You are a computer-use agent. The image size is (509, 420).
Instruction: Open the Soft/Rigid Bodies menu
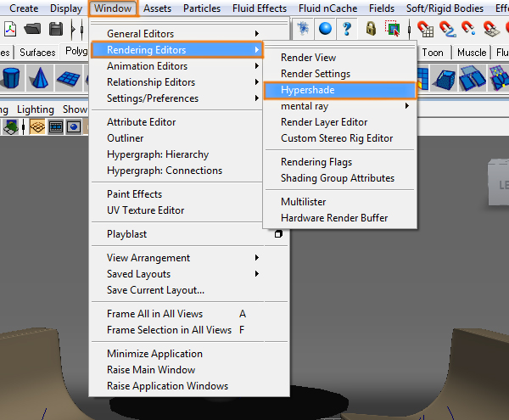[x=445, y=8]
